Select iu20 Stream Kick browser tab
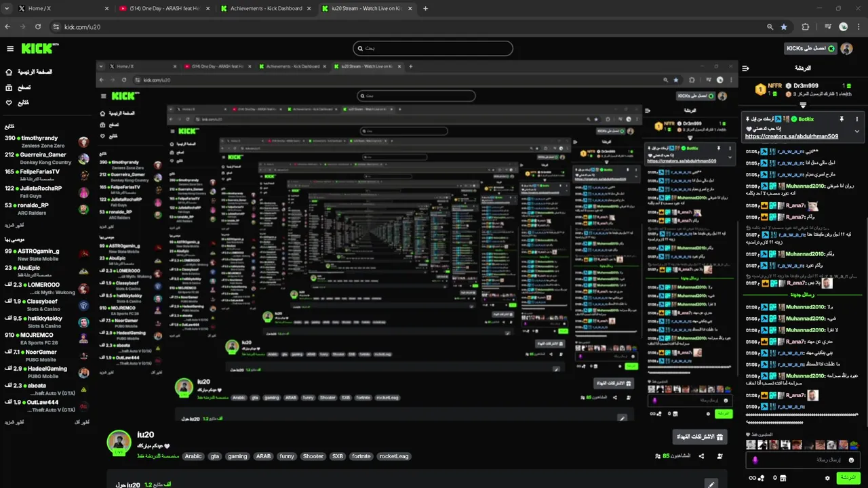This screenshot has width=868, height=488. (x=368, y=9)
